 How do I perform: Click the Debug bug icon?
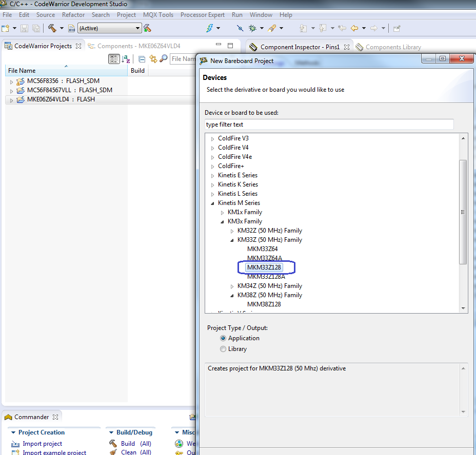(252, 28)
